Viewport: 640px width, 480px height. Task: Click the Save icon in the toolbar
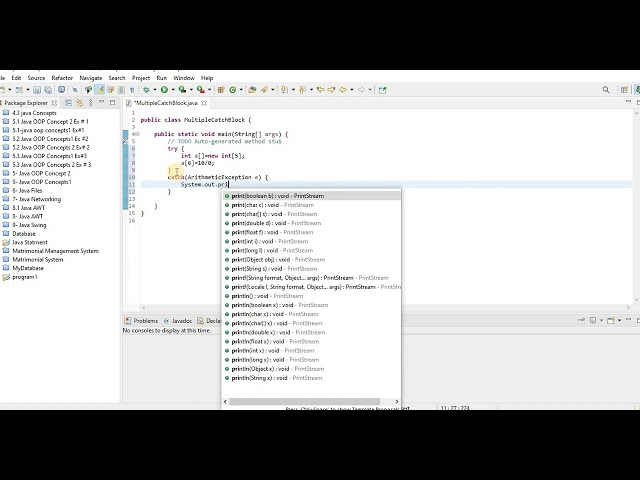37,90
